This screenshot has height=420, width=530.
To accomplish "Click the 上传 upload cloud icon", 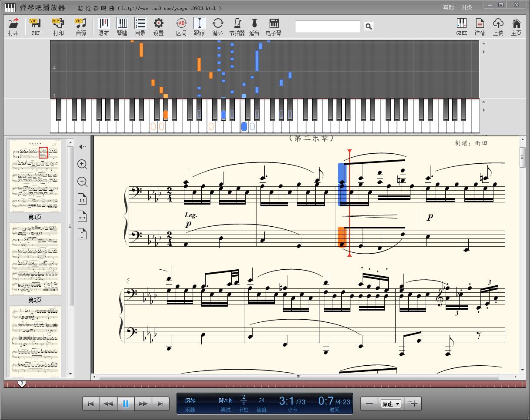I will click(498, 26).
